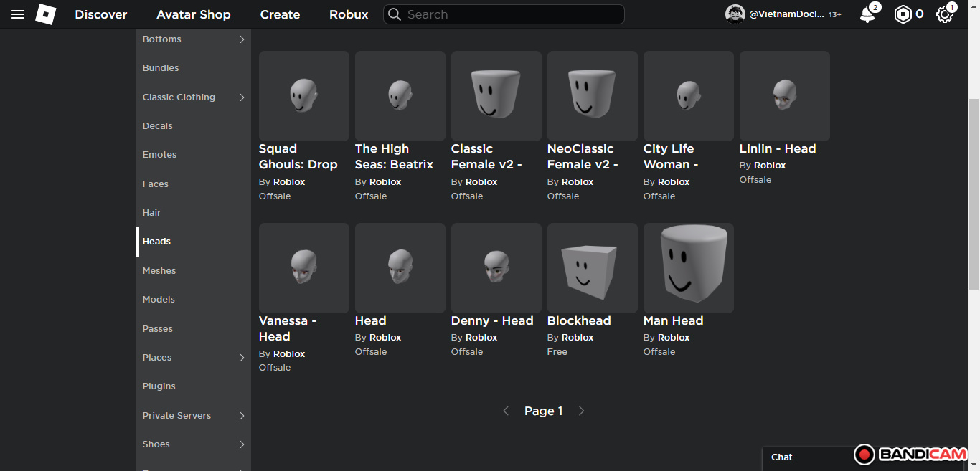Go to previous page arrow
This screenshot has width=980, height=471.
pos(506,411)
